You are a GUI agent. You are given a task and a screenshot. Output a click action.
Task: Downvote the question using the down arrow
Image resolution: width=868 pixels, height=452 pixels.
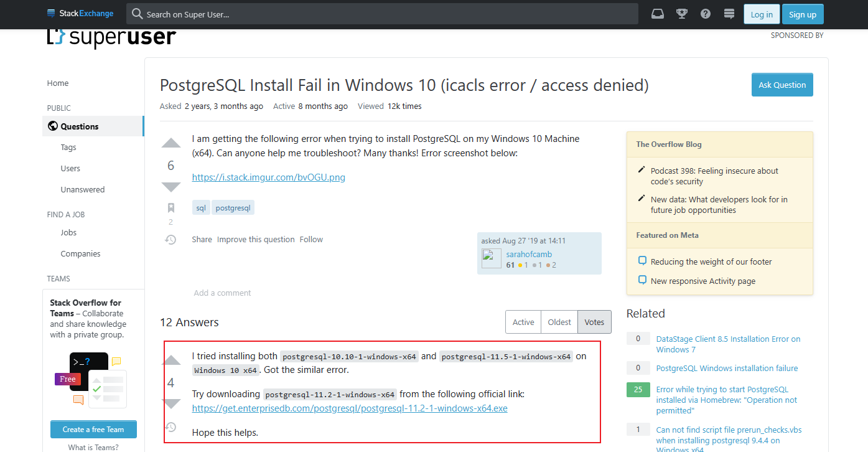tap(170, 187)
